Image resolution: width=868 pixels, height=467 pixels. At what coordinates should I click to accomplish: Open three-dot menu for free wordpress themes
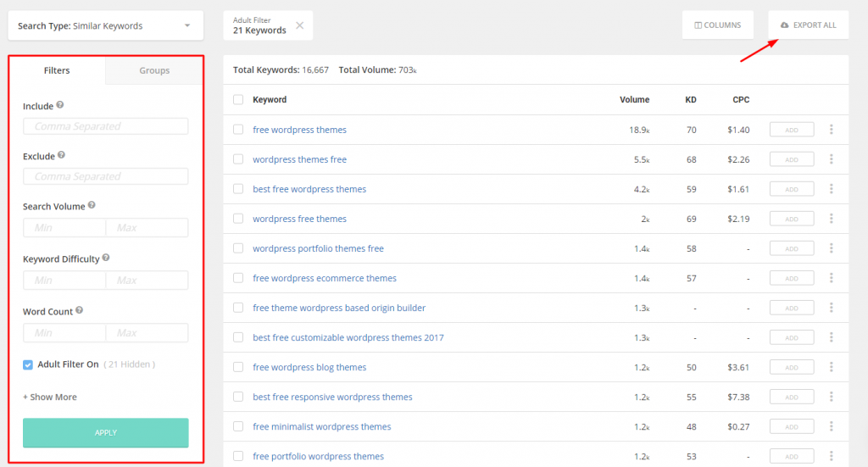click(x=831, y=130)
